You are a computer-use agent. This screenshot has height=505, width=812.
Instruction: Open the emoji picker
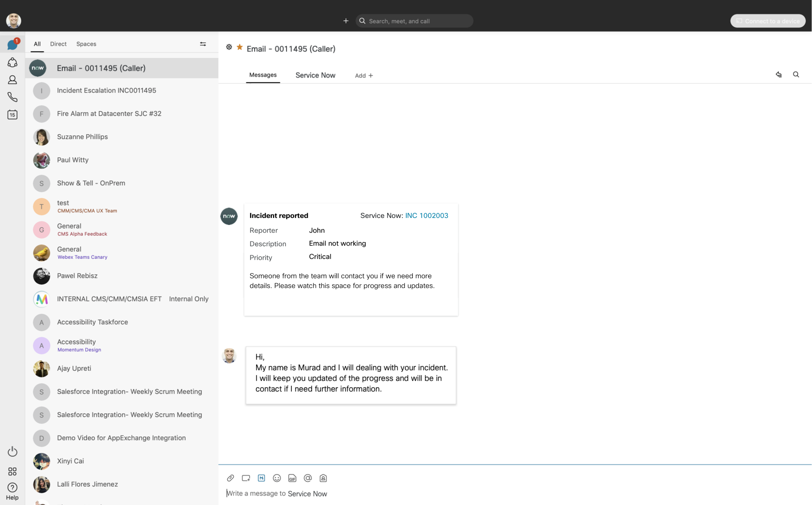[x=277, y=478]
